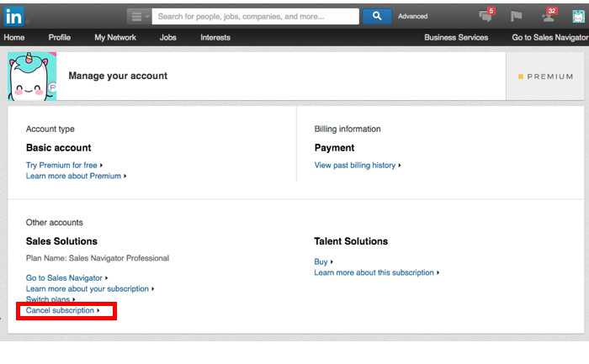Viewport: 589px width, 364px height.
Task: Open the notifications flag icon
Action: (516, 16)
